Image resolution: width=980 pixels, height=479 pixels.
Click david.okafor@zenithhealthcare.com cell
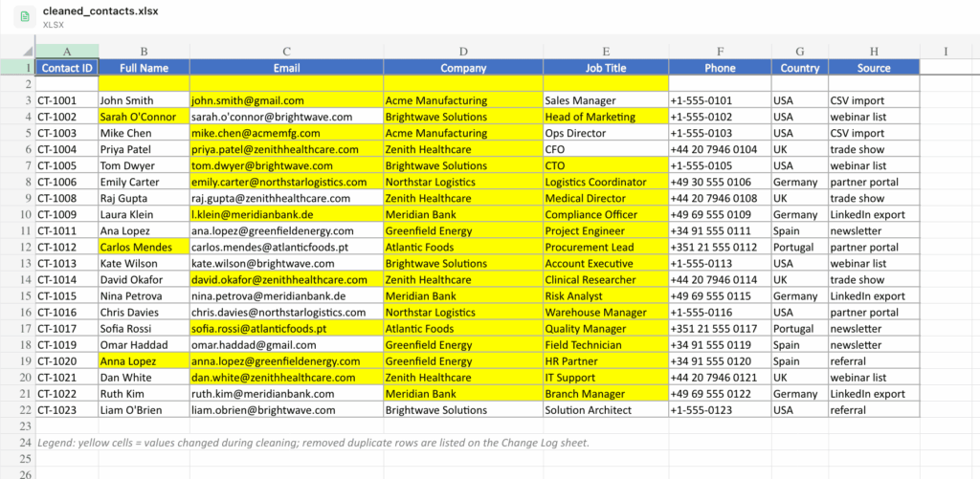click(x=287, y=279)
